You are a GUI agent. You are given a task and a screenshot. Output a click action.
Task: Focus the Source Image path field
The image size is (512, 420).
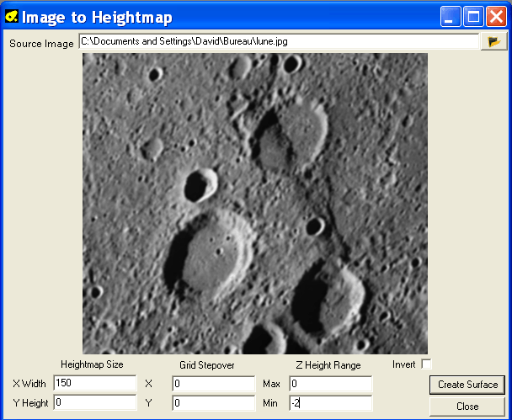pos(278,41)
